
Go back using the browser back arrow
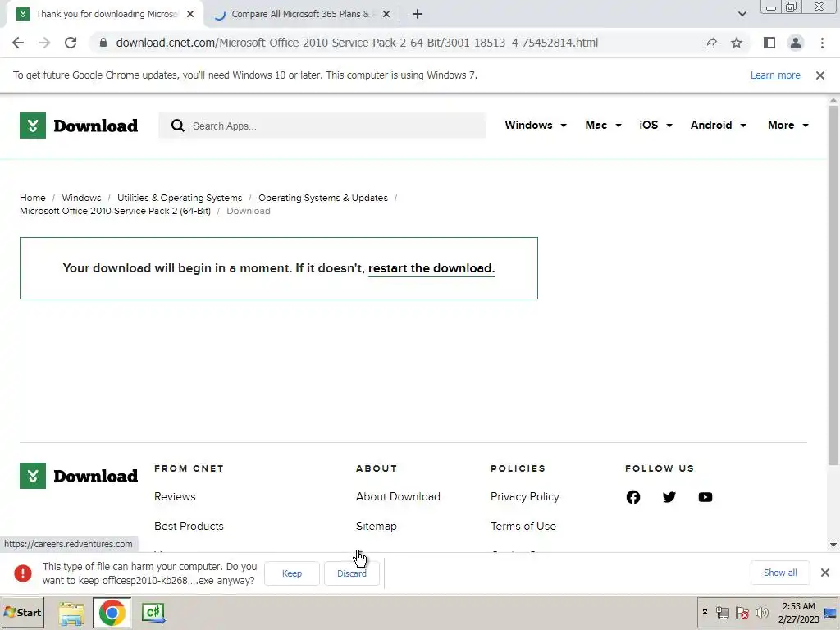(x=18, y=43)
